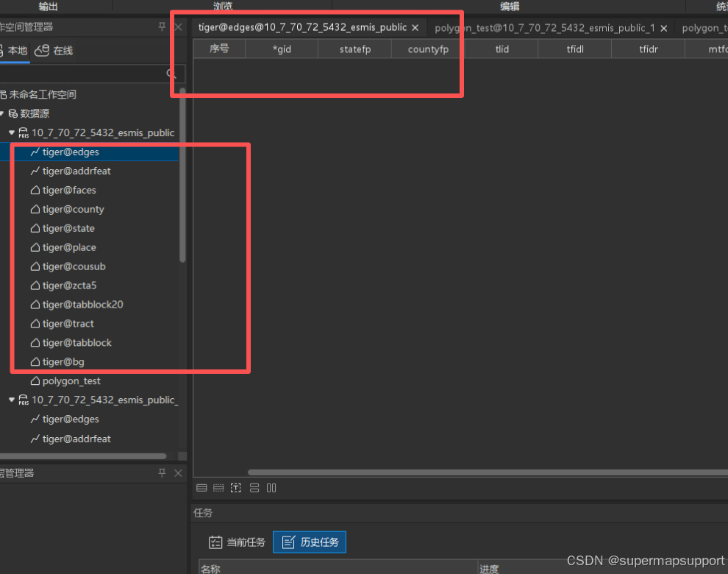Open the polygon_test@10_7_70_72_5432_esmis_public_1 tab
This screenshot has width=728, height=574.
click(544, 28)
